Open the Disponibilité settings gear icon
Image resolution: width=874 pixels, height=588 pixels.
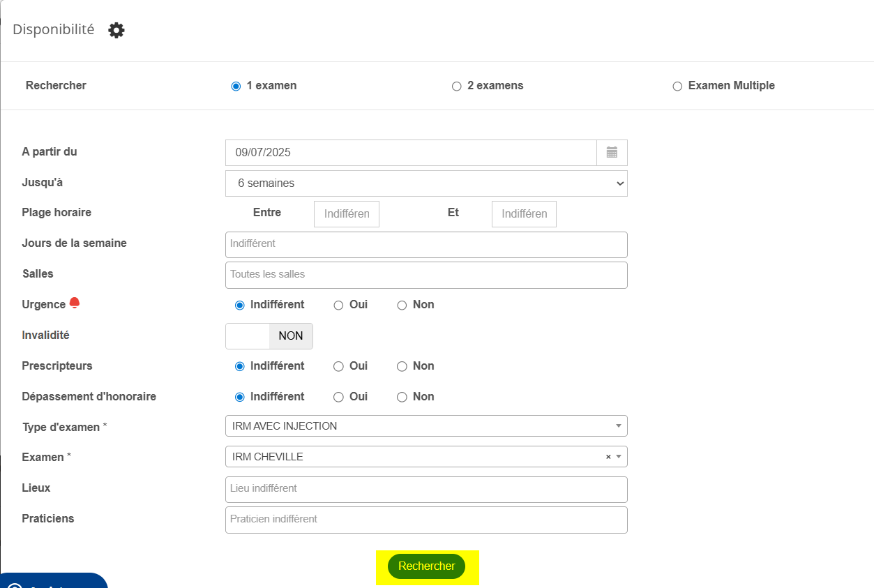116,30
